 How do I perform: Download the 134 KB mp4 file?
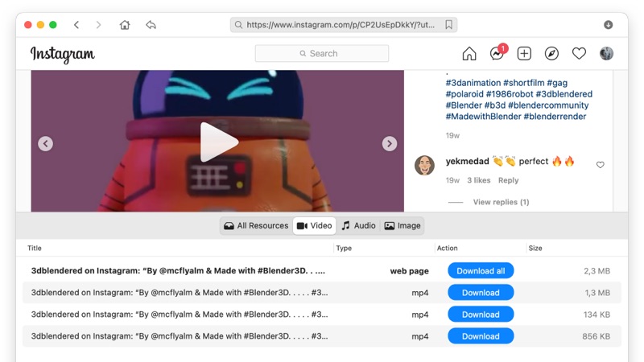click(481, 315)
